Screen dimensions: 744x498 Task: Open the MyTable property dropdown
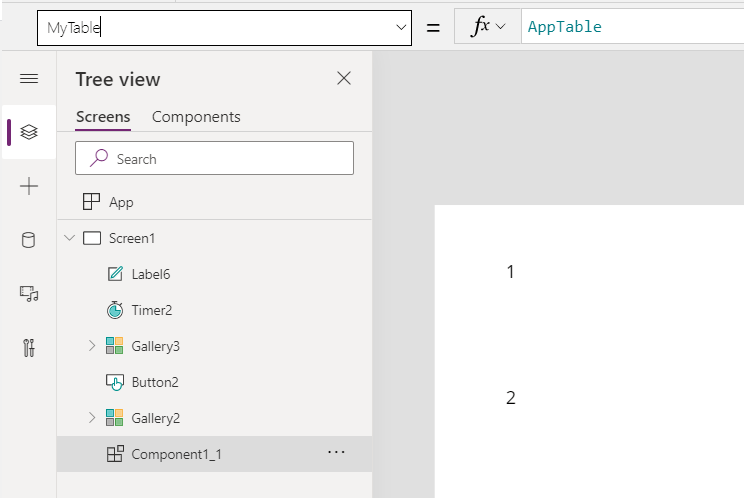(401, 28)
